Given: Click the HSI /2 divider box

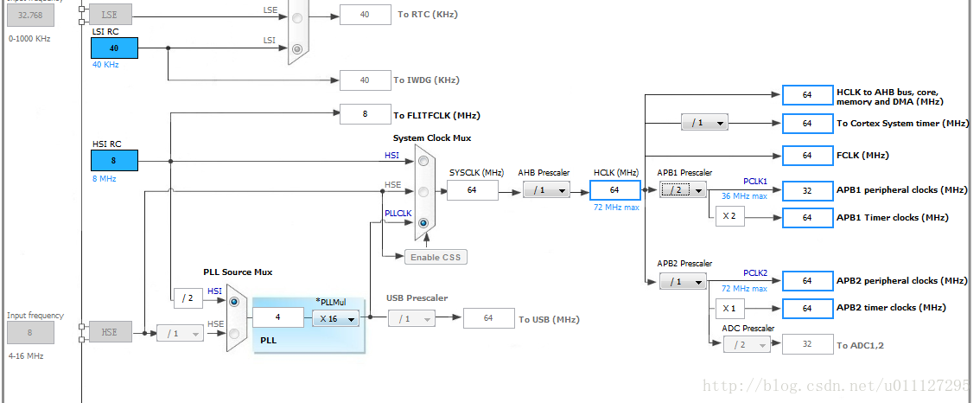Looking at the screenshot, I should point(188,299).
